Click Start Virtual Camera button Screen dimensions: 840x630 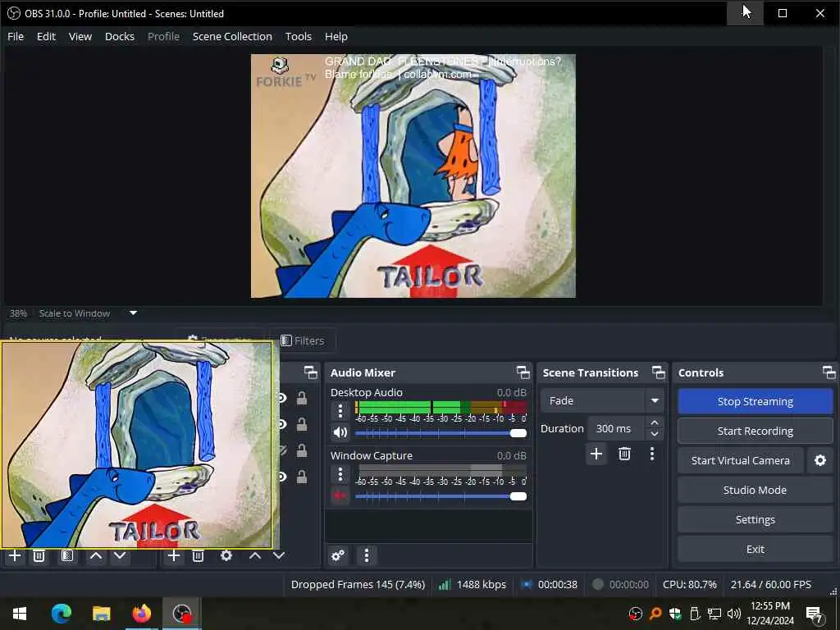click(x=741, y=460)
